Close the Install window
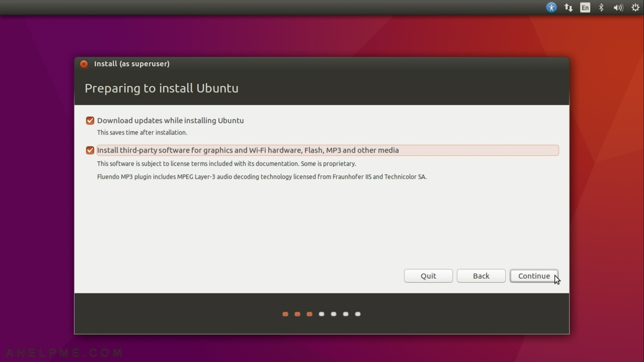 84,64
